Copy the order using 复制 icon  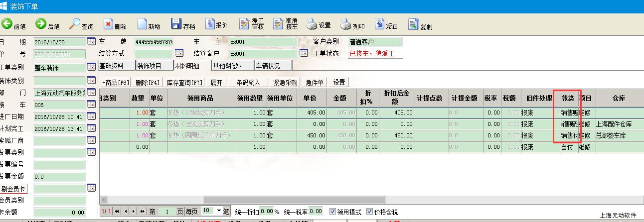pyautogui.click(x=420, y=24)
